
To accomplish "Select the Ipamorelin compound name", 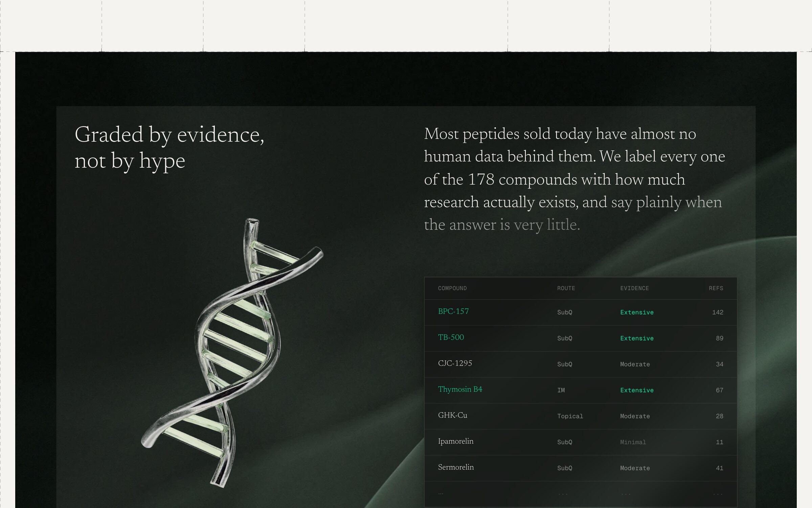I will tap(455, 441).
